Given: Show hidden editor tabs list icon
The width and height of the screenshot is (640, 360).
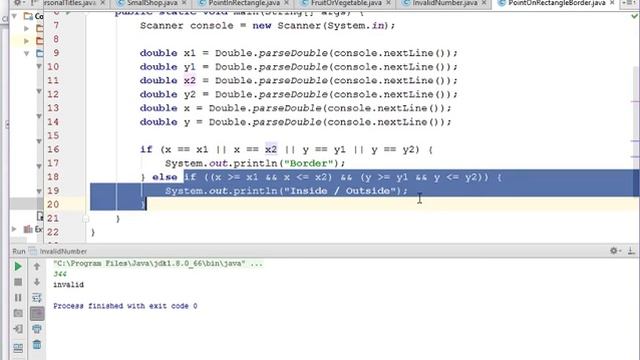Looking at the screenshot, I should tap(629, 3).
